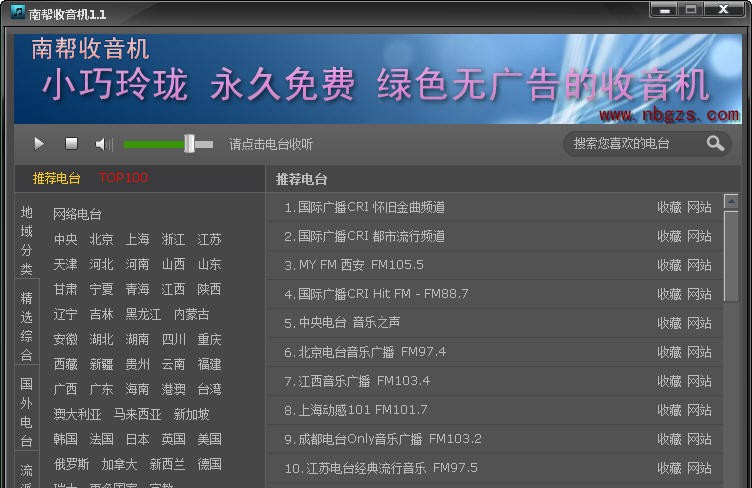Click 收藏 for MY FM 西安 row
Viewport: 752px width, 488px height.
pos(669,265)
